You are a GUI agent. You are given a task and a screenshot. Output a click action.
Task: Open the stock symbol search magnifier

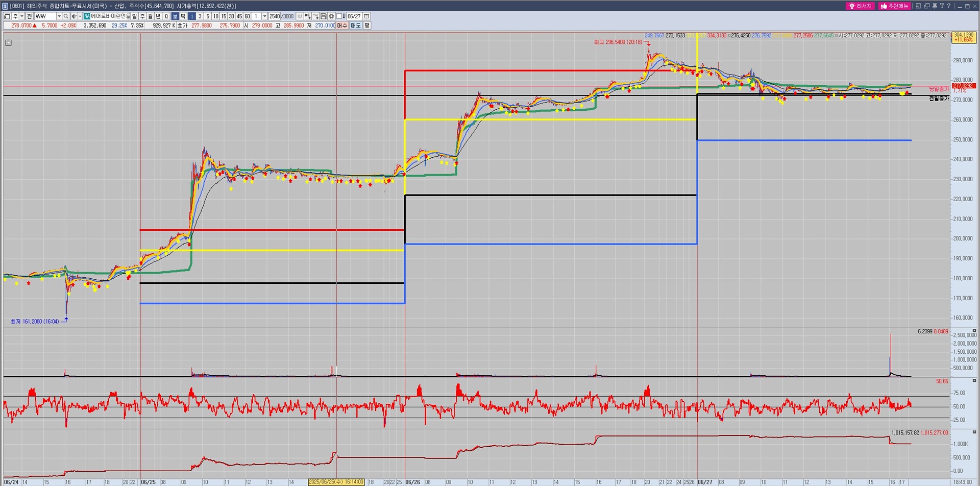click(66, 16)
